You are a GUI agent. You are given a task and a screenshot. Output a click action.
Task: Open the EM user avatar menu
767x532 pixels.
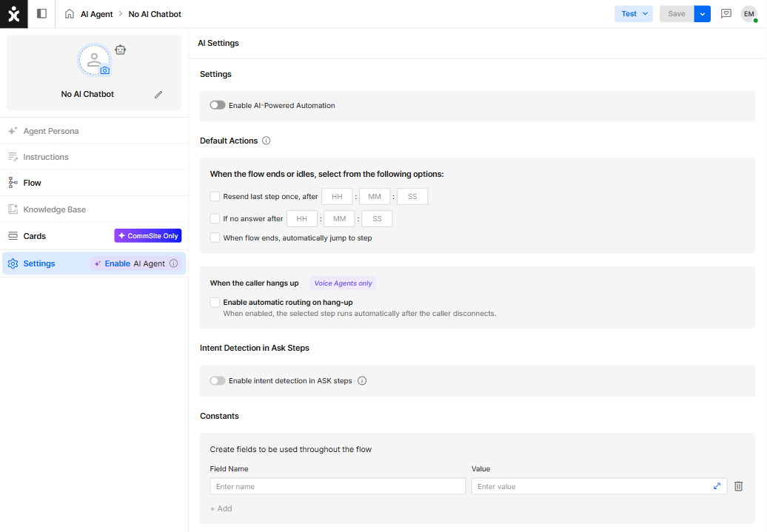coord(749,14)
